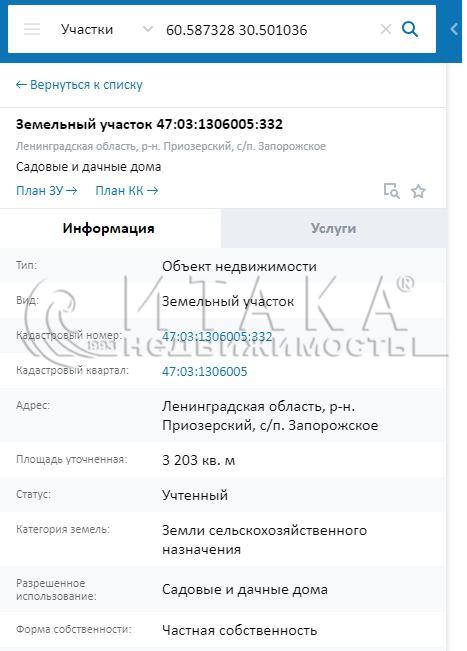The width and height of the screenshot is (467, 651).
Task: Click the Земельный участок 47:03:1306005:332 heading
Action: (149, 124)
